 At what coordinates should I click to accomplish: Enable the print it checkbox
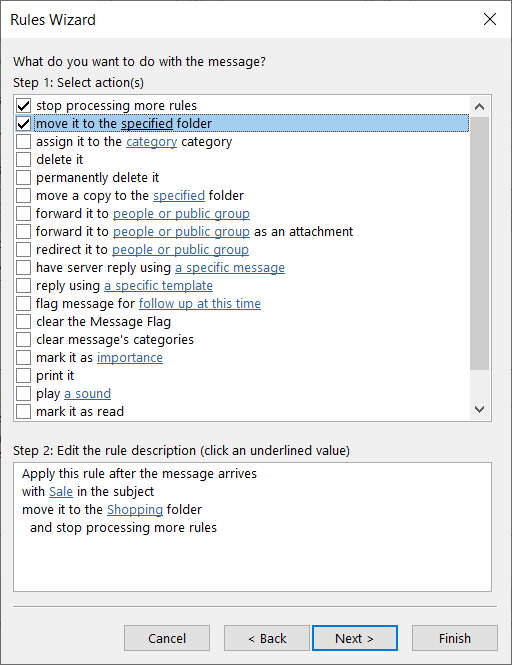23,375
